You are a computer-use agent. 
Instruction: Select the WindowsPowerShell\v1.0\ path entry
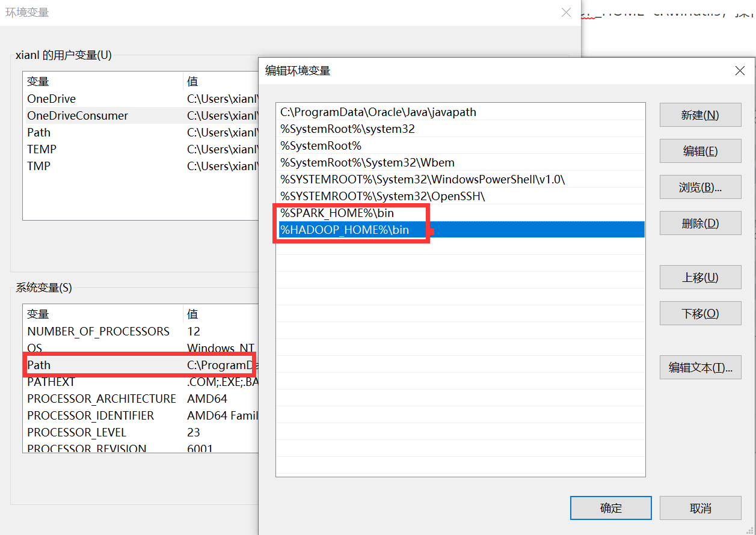tap(461, 179)
